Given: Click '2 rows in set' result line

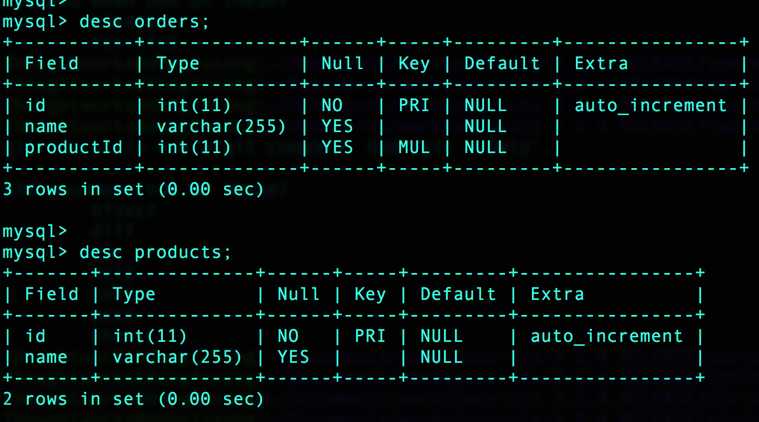Looking at the screenshot, I should click(x=133, y=399).
